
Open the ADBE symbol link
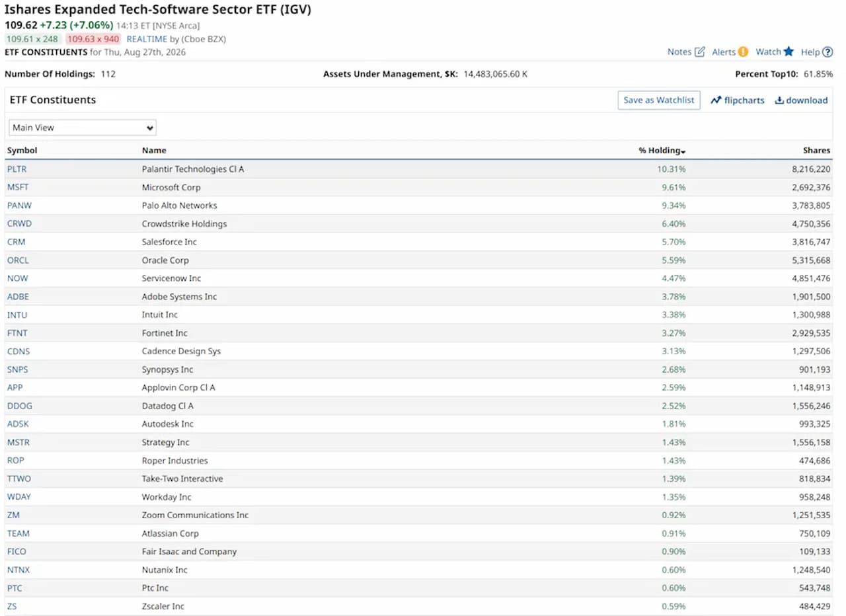coord(18,297)
